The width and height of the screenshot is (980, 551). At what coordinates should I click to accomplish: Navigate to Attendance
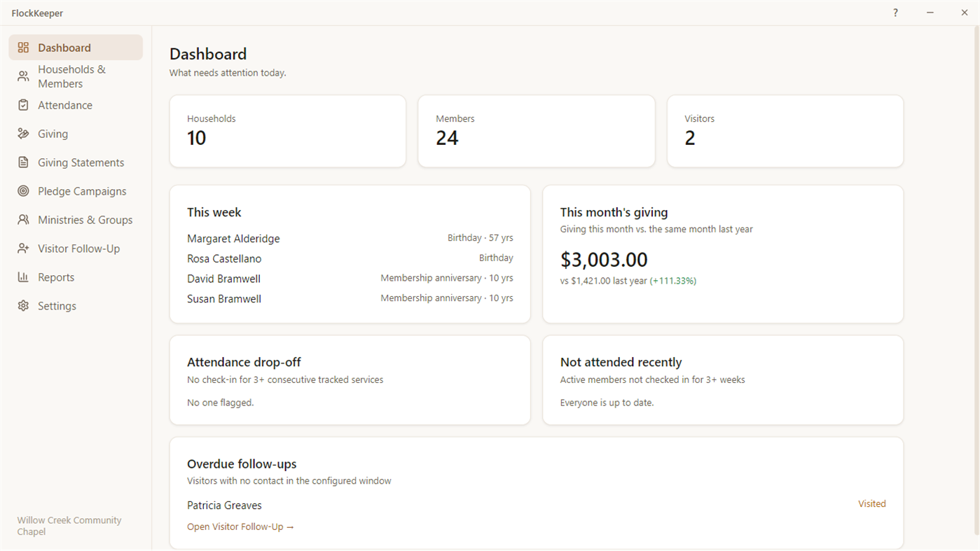pyautogui.click(x=76, y=105)
